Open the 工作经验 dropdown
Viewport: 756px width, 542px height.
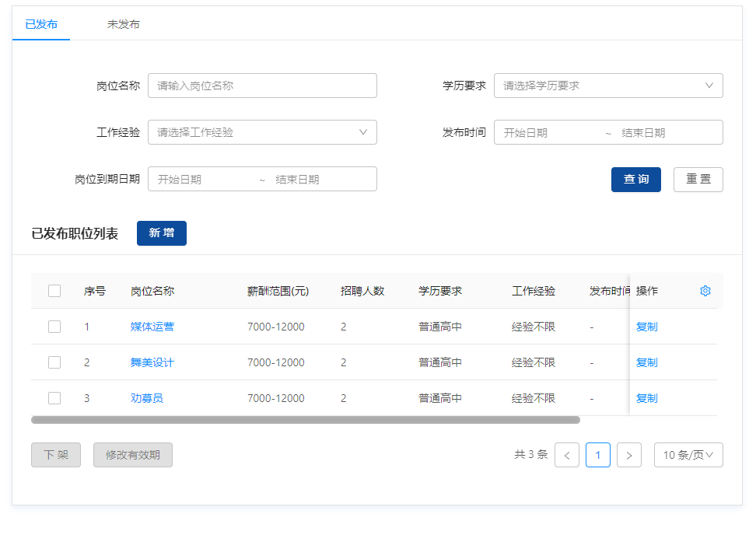point(262,132)
